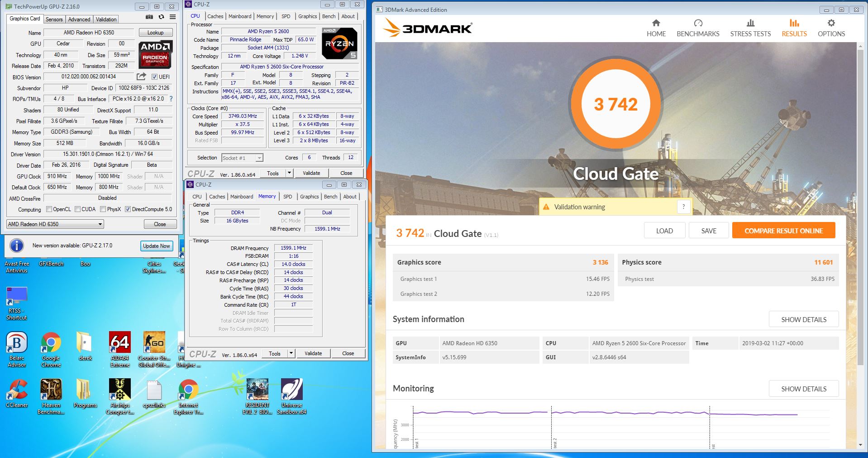
Task: Click Validate in top CPU-Z window
Action: 311,173
